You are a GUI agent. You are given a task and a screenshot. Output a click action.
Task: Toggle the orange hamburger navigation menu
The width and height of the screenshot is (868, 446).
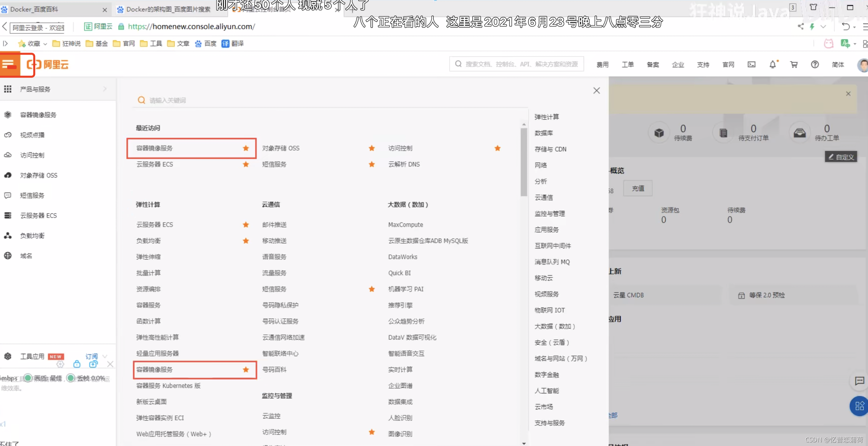8,64
